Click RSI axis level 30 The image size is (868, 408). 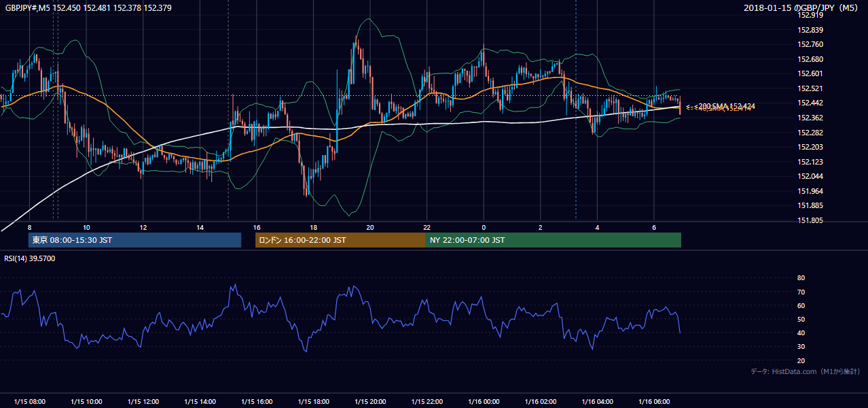point(801,347)
